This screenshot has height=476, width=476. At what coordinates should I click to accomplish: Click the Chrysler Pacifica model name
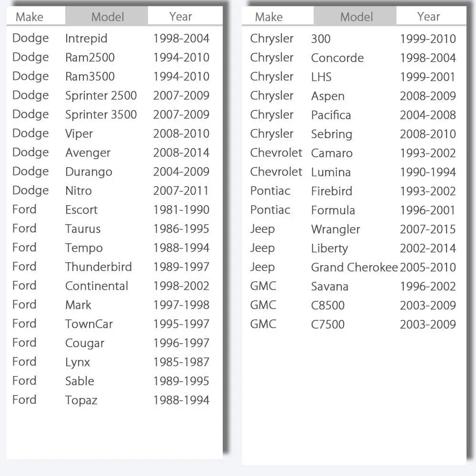331,115
